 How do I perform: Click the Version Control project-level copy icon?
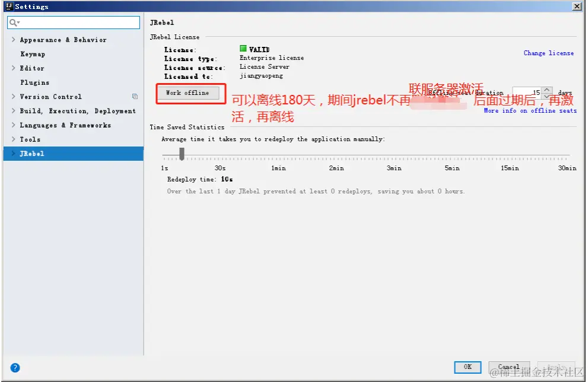[x=135, y=97]
